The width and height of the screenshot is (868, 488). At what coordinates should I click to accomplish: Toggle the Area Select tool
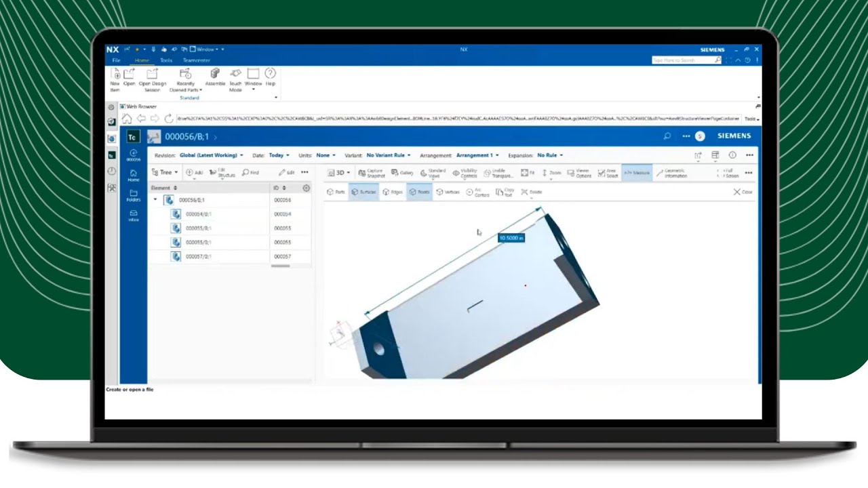coord(608,174)
